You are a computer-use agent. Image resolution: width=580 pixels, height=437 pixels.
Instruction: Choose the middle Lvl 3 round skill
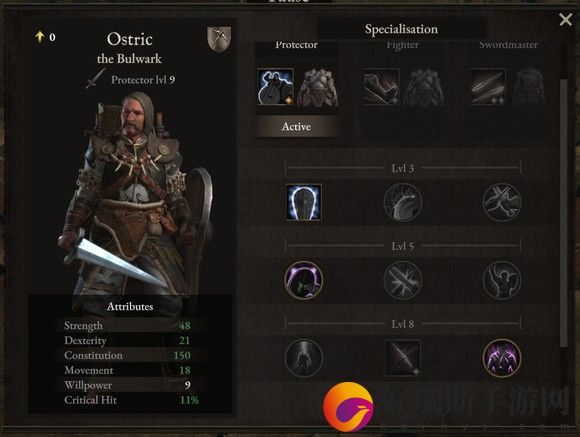403,203
